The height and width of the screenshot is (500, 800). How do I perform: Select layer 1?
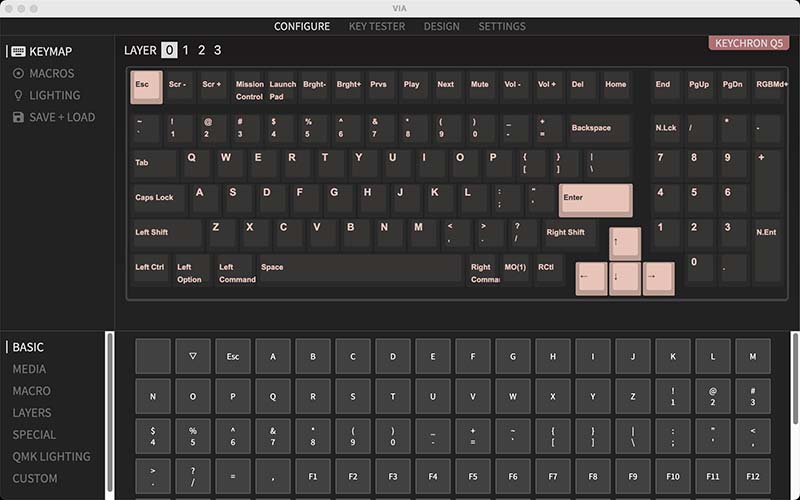pyautogui.click(x=186, y=50)
